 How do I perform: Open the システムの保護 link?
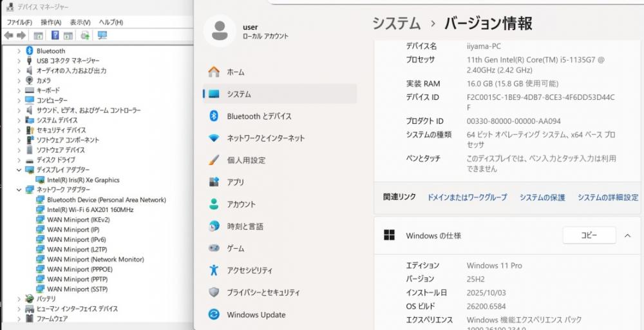[x=542, y=197]
